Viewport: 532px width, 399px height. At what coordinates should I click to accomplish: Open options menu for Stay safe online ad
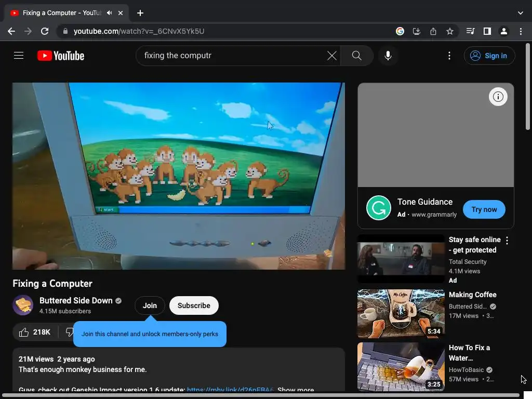pos(507,241)
